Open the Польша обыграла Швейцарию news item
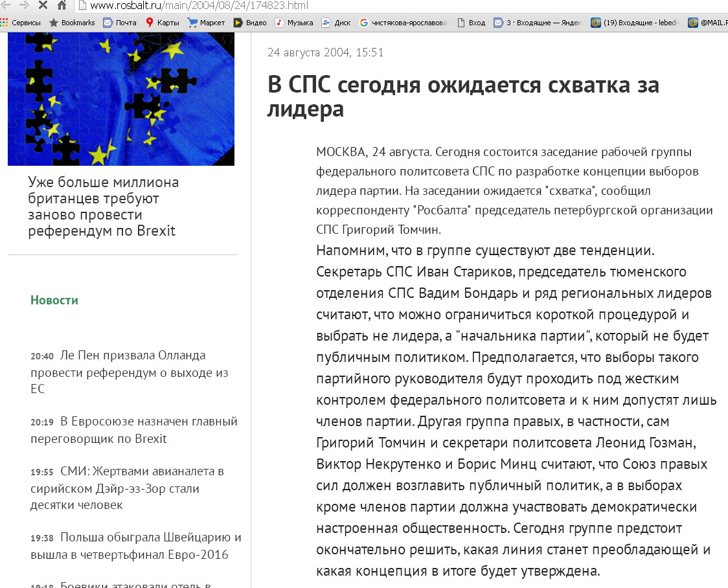 coord(136,547)
